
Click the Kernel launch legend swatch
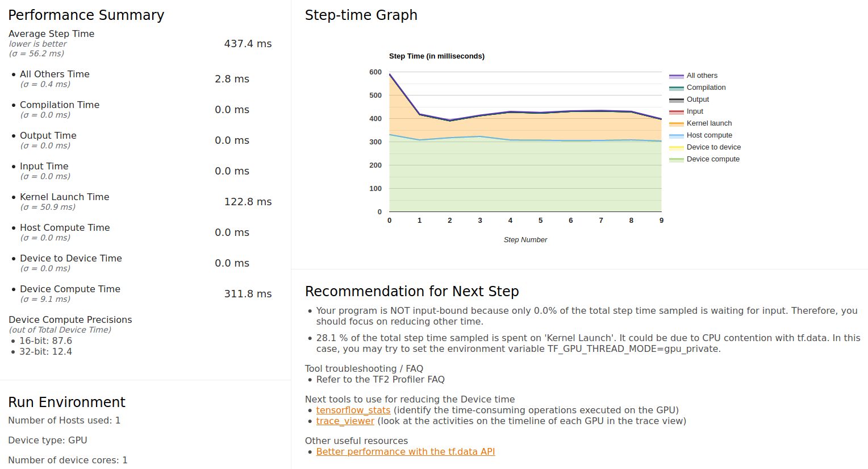[x=676, y=123]
